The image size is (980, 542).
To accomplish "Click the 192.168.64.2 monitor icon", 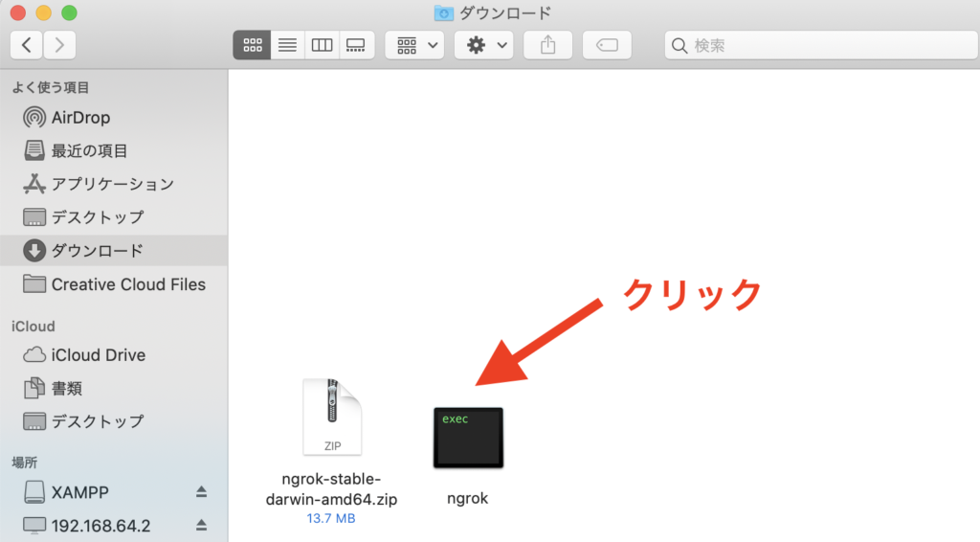I will pyautogui.click(x=34, y=526).
